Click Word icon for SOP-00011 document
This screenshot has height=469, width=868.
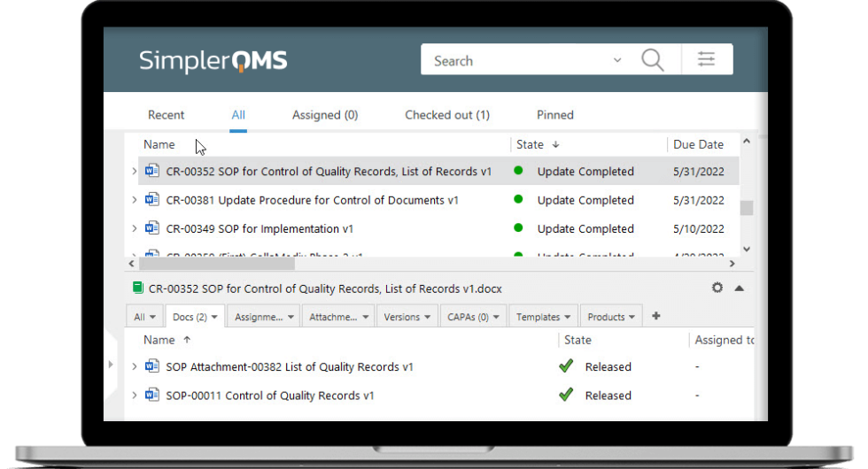tap(152, 396)
